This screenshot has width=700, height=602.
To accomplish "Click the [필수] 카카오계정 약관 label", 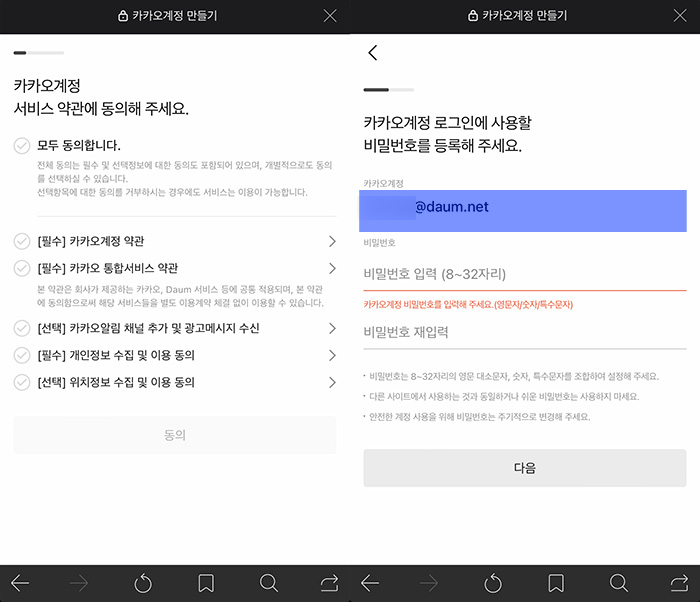I will (91, 241).
